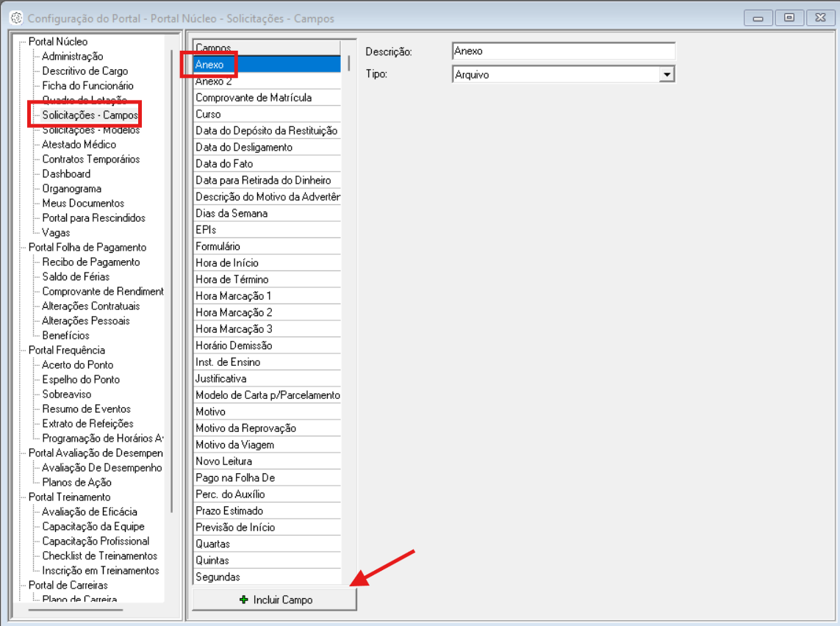
Task: Open the Tipo dropdown list
Action: [x=667, y=74]
